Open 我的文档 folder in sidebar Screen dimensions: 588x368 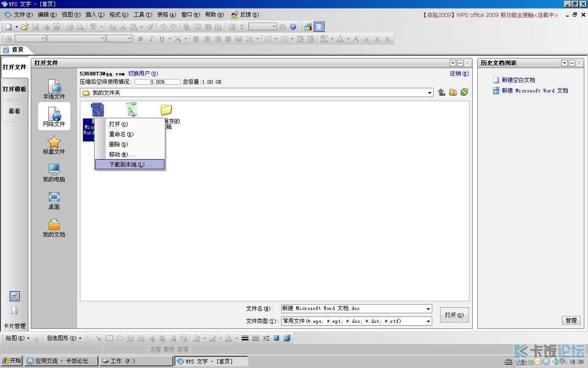tap(54, 228)
